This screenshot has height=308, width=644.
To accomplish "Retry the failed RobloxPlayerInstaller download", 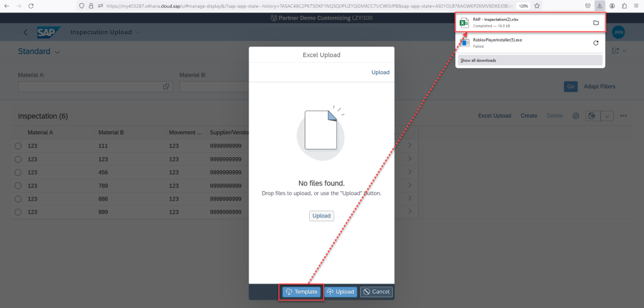I will [x=596, y=43].
